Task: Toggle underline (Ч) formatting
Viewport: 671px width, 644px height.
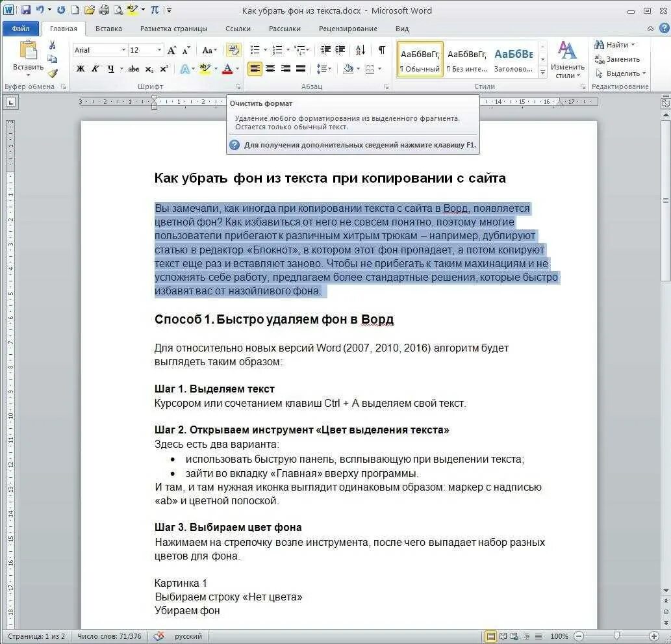Action: 111,68
